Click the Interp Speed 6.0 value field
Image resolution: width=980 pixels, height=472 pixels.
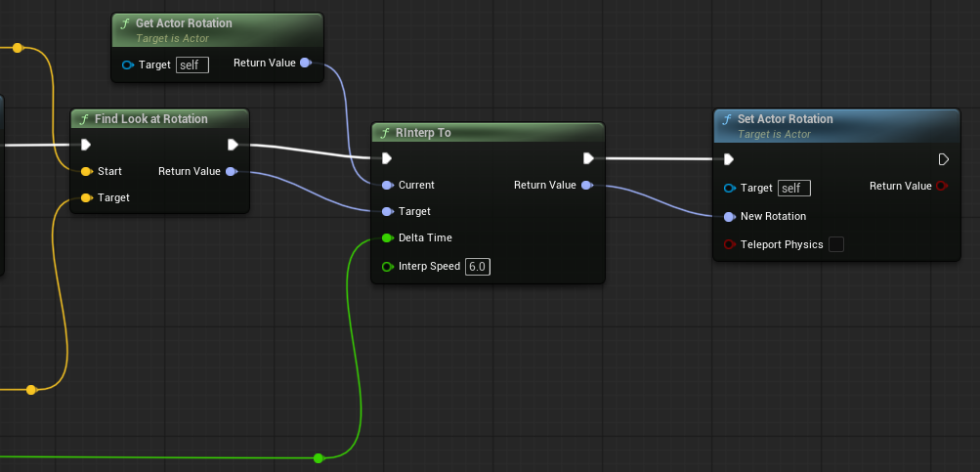coord(477,267)
